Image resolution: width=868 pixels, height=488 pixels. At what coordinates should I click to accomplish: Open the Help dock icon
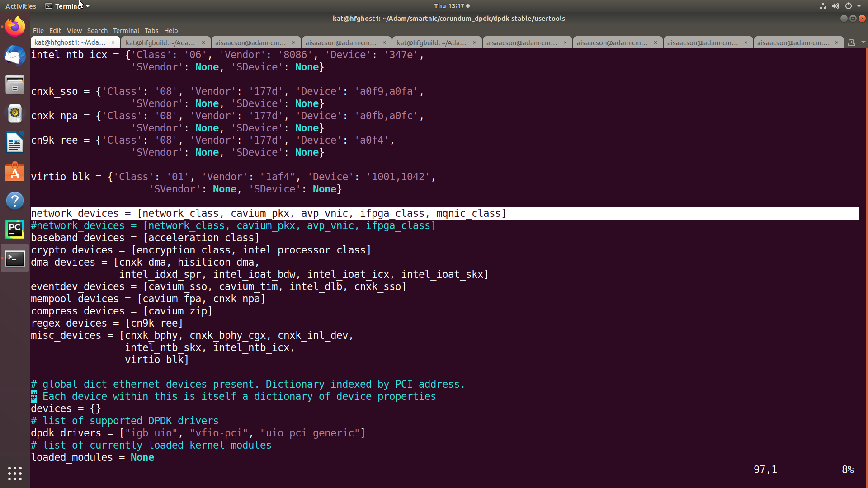click(15, 201)
